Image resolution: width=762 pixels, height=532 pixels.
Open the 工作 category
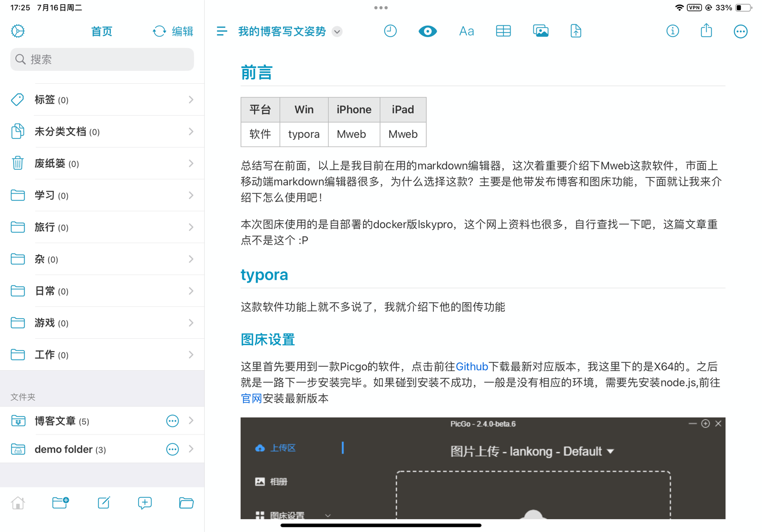tap(102, 355)
